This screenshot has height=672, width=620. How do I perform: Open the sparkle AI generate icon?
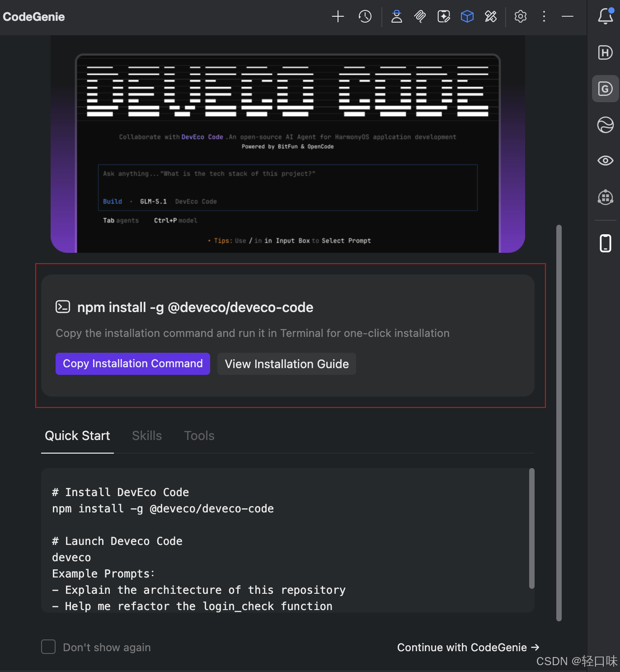pyautogui.click(x=444, y=17)
